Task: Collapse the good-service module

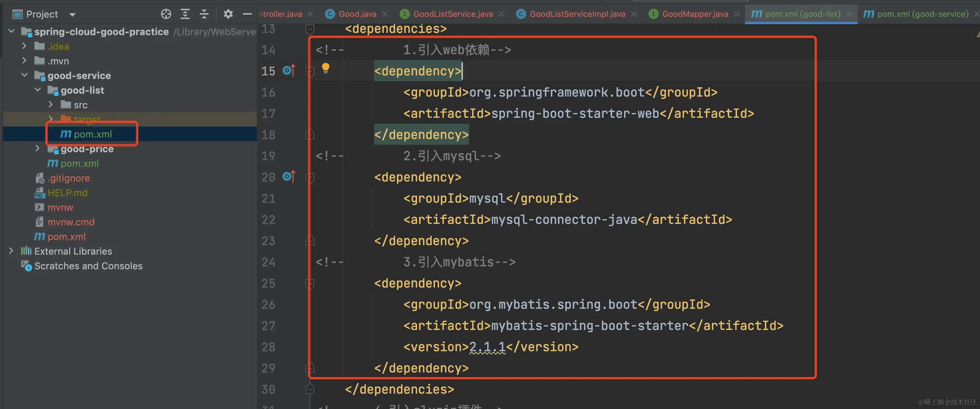Action: tap(25, 75)
